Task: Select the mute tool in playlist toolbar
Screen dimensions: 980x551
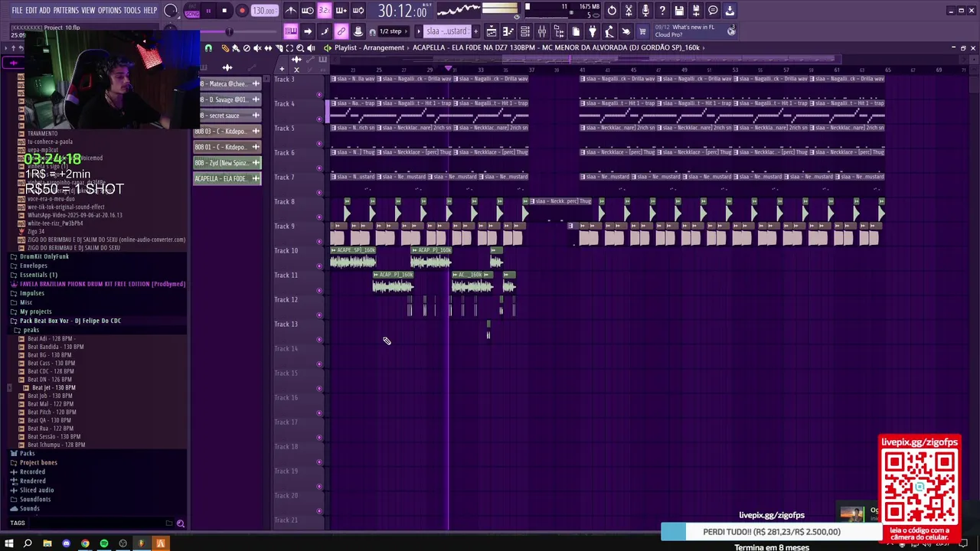Action: point(257,48)
